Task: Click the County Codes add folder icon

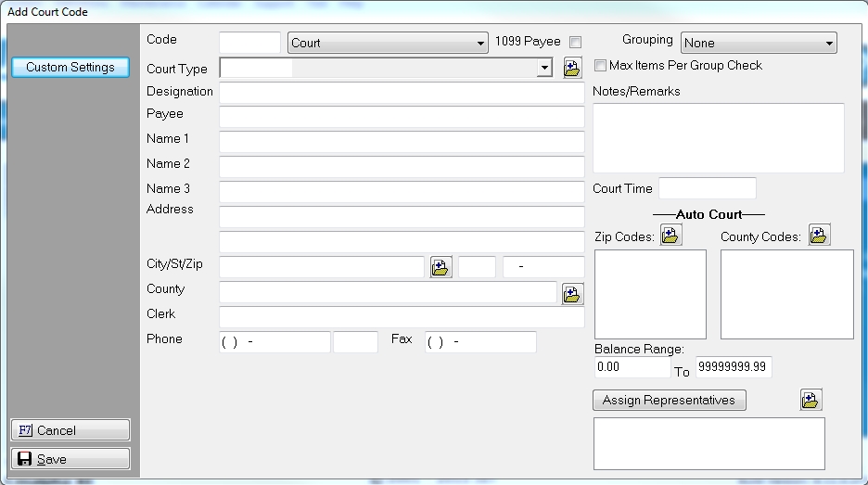Action: (819, 236)
